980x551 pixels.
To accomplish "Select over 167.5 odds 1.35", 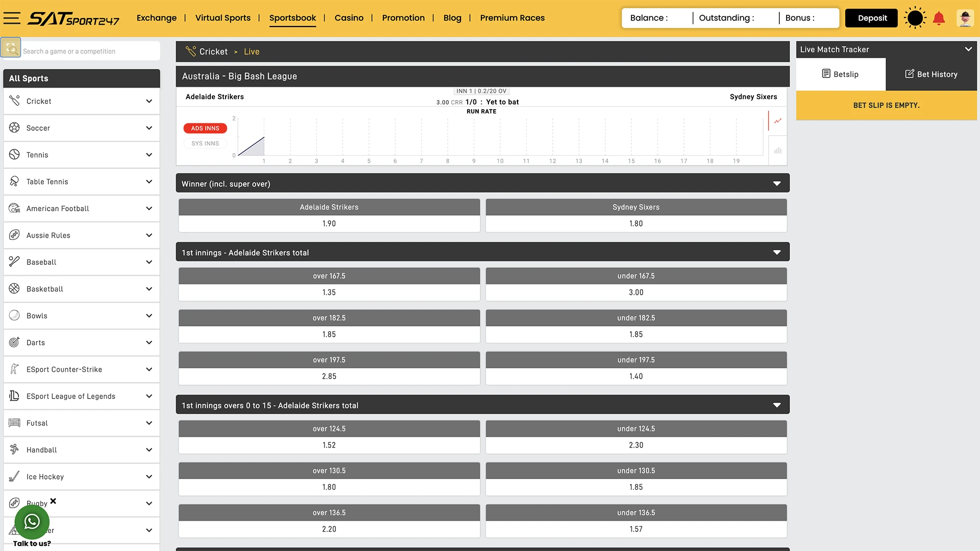I will tap(329, 292).
